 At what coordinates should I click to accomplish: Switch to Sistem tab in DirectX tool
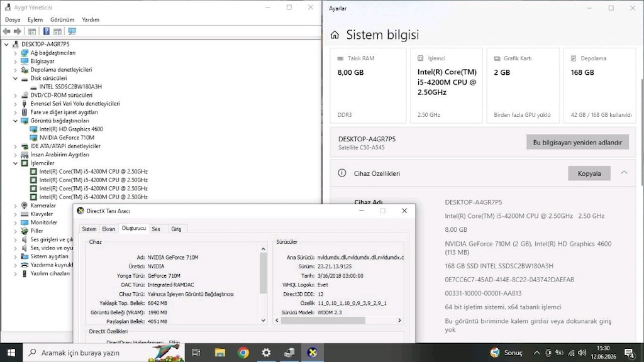[89, 229]
